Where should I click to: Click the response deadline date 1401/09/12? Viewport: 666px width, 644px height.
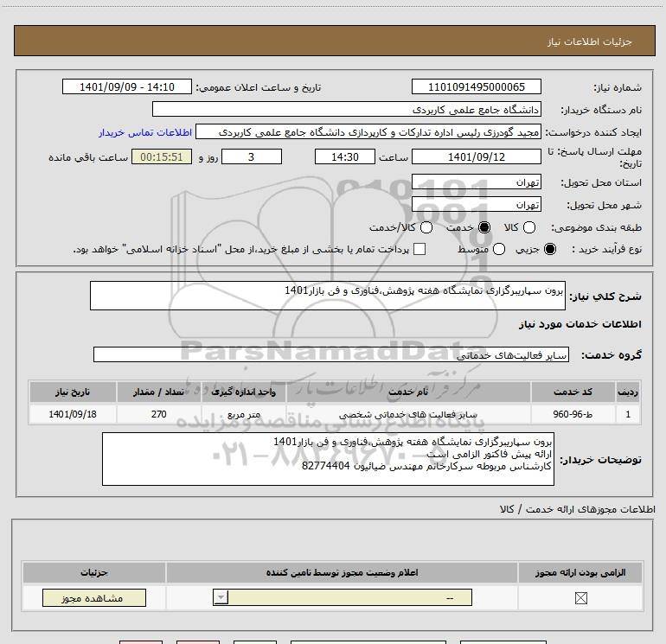(476, 156)
